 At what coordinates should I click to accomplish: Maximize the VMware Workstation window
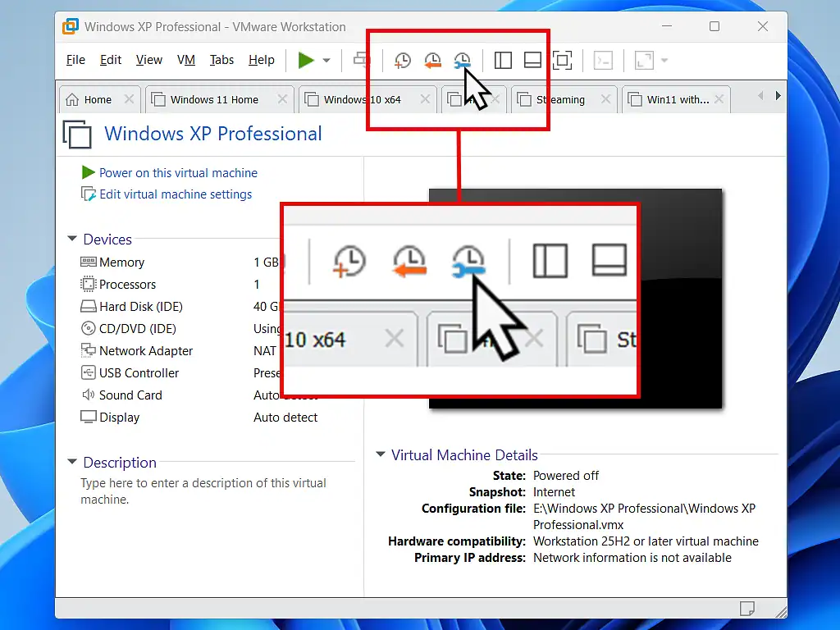point(714,26)
